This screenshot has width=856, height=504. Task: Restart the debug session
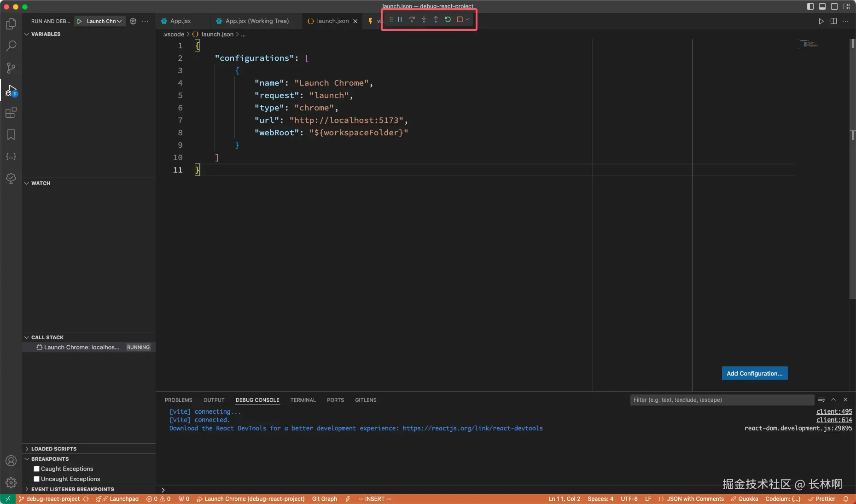coord(448,19)
